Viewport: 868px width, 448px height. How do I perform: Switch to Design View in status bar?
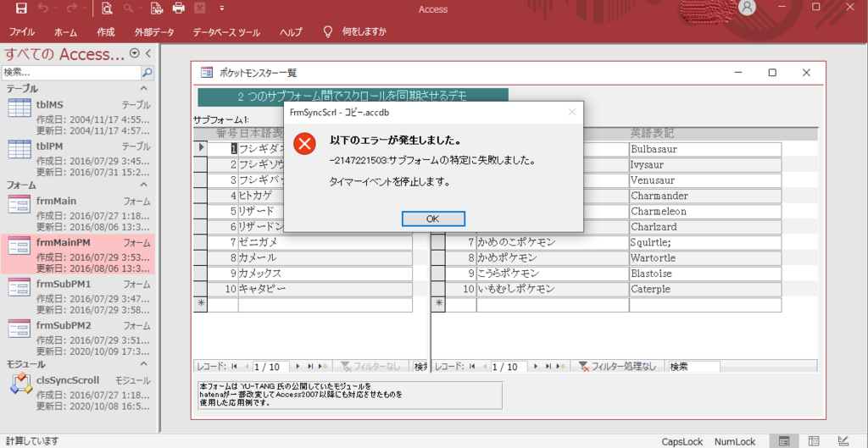coord(843,440)
